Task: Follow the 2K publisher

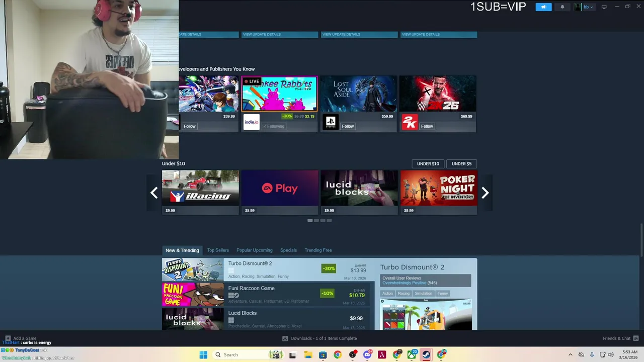Action: pyautogui.click(x=427, y=126)
